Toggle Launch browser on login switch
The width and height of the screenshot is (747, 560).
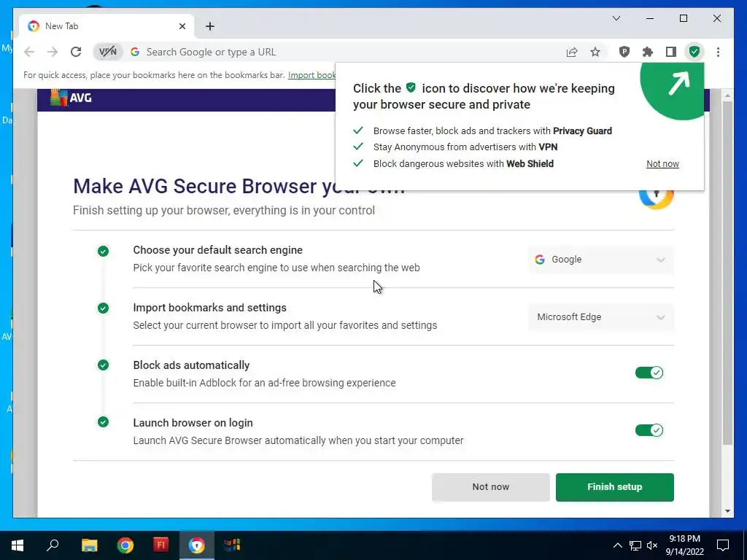pyautogui.click(x=649, y=430)
